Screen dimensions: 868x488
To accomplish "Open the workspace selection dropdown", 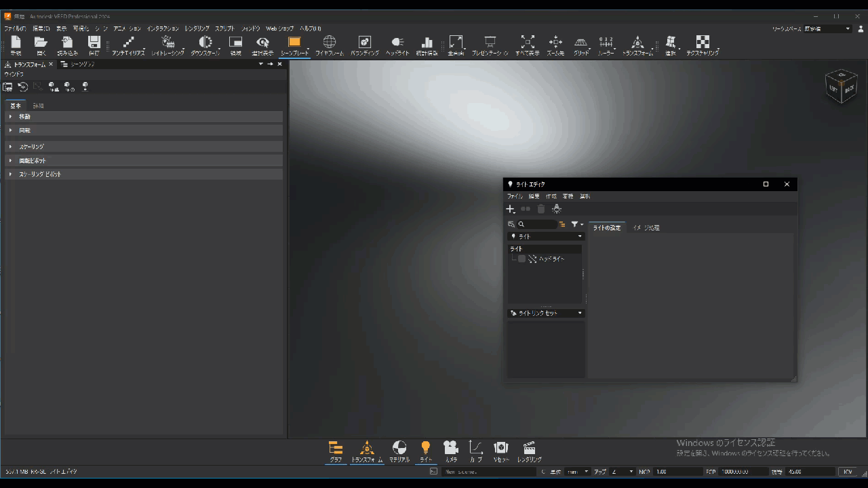I will pos(828,29).
